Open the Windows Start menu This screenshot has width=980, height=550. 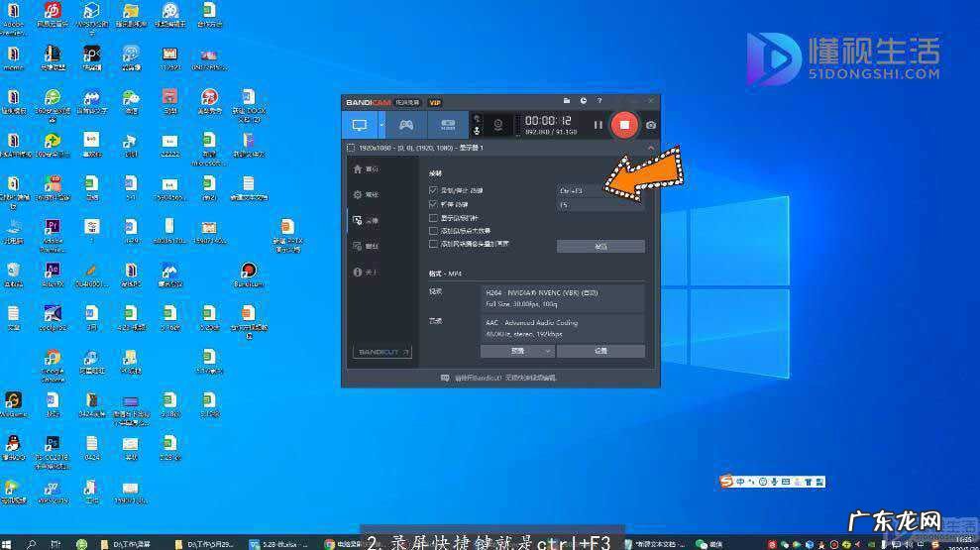click(x=7, y=544)
